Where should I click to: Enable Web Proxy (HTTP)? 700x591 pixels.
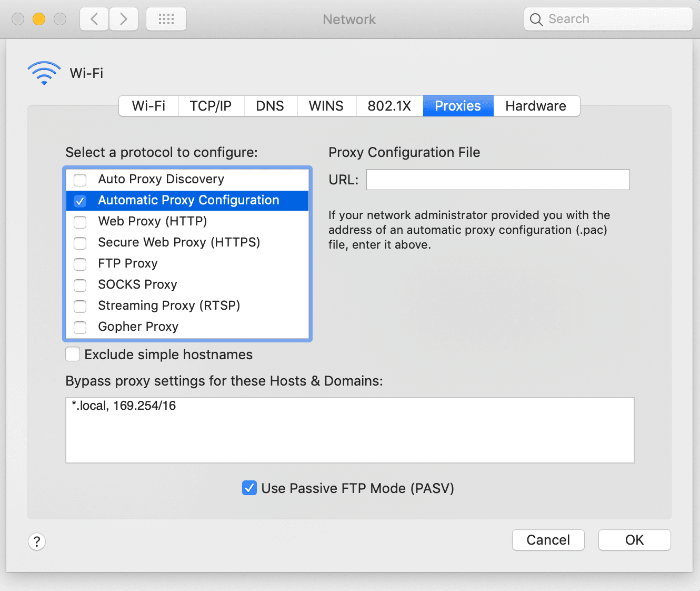pos(80,222)
